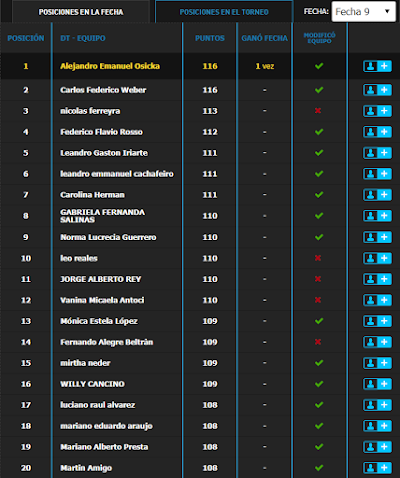Click add-user icon for Mariano Alberto Presta
Screen dimensions: 400x478
tap(377, 447)
